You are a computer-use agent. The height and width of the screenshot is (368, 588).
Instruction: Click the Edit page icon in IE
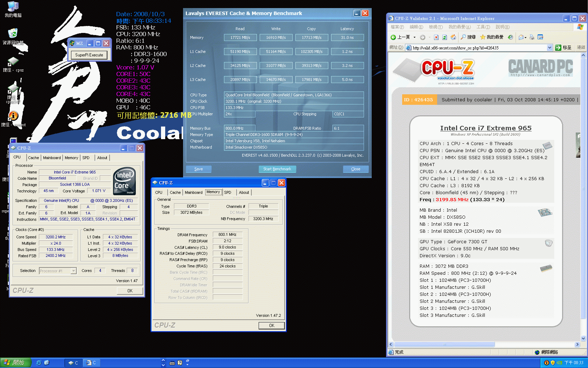540,37
